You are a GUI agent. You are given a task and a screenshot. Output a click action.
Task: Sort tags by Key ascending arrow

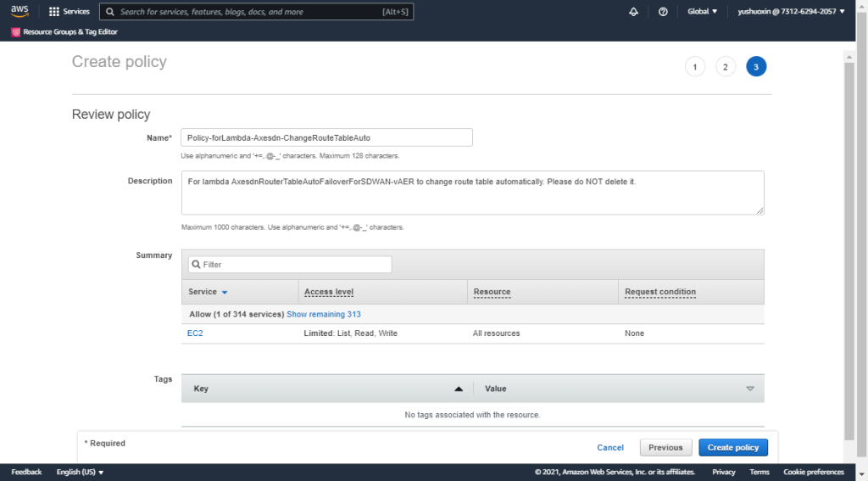(459, 389)
